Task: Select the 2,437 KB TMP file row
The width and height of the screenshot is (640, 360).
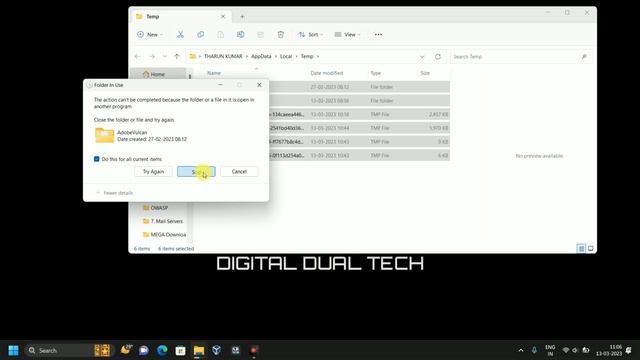Action: click(x=359, y=114)
